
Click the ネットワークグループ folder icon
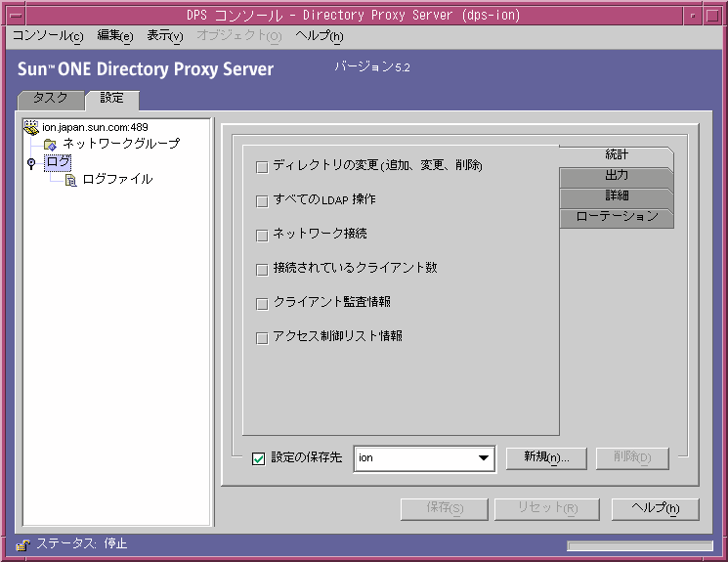(50, 145)
